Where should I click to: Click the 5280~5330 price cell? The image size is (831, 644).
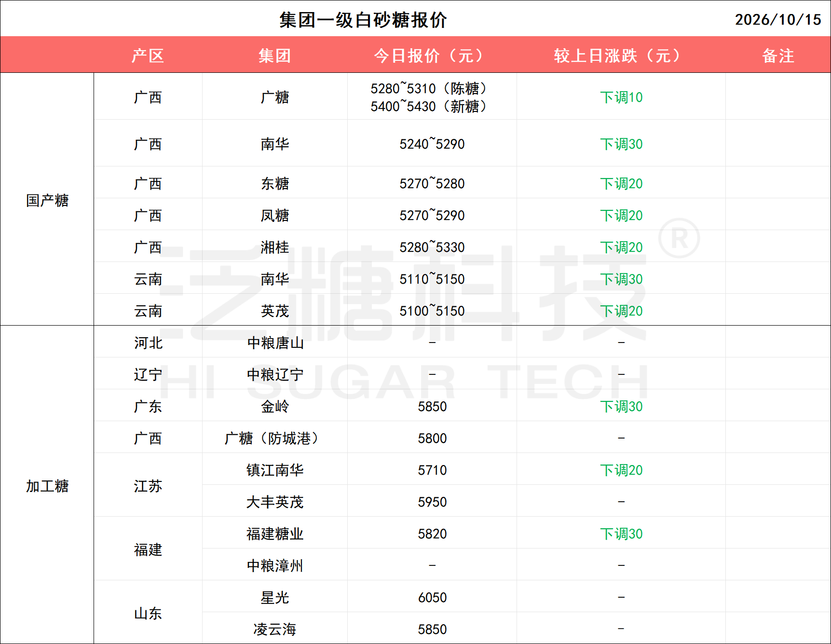432,247
